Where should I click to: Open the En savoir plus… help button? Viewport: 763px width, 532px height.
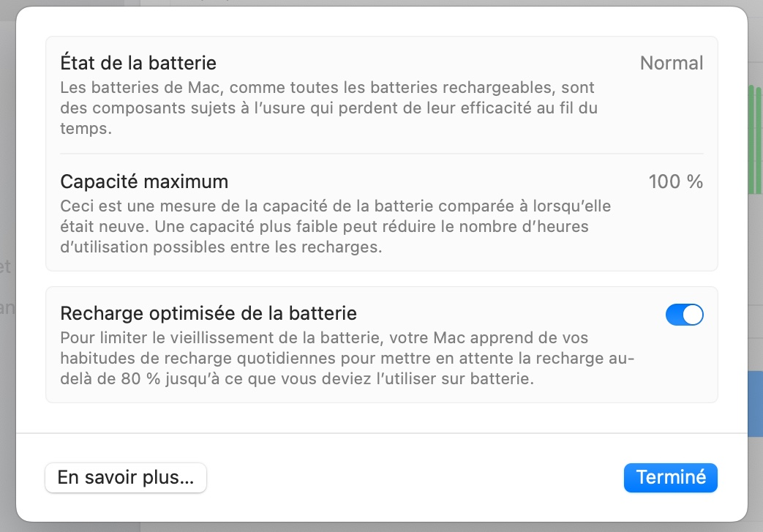(x=126, y=478)
